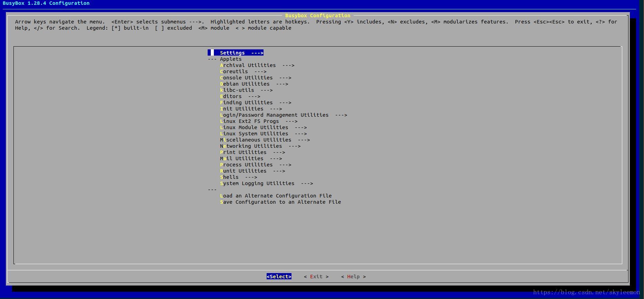The height and width of the screenshot is (299, 644).
Task: Open Finding Utilities submenu
Action: [x=256, y=103]
